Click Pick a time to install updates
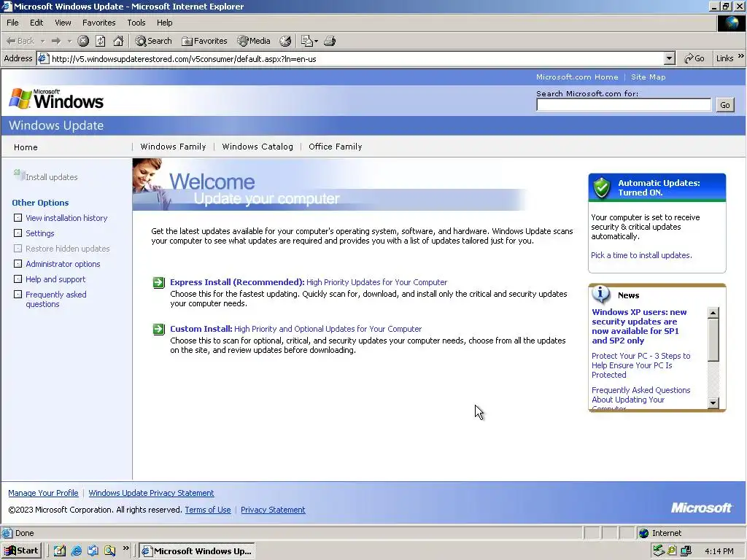The image size is (747, 560). [641, 255]
